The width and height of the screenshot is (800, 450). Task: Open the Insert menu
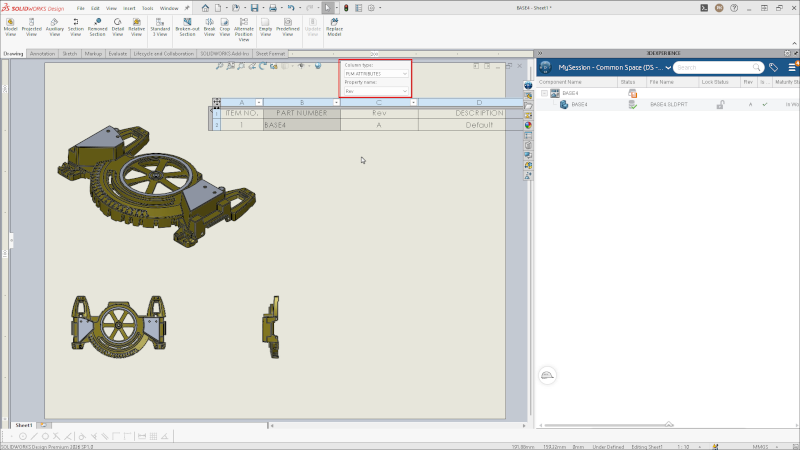(129, 8)
